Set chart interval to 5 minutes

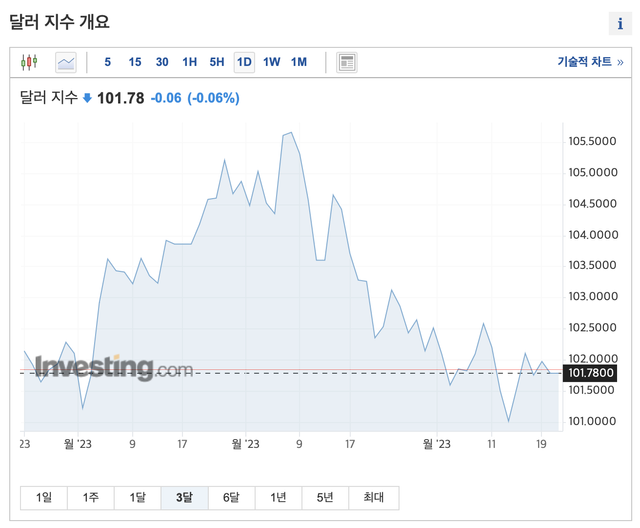tap(108, 62)
